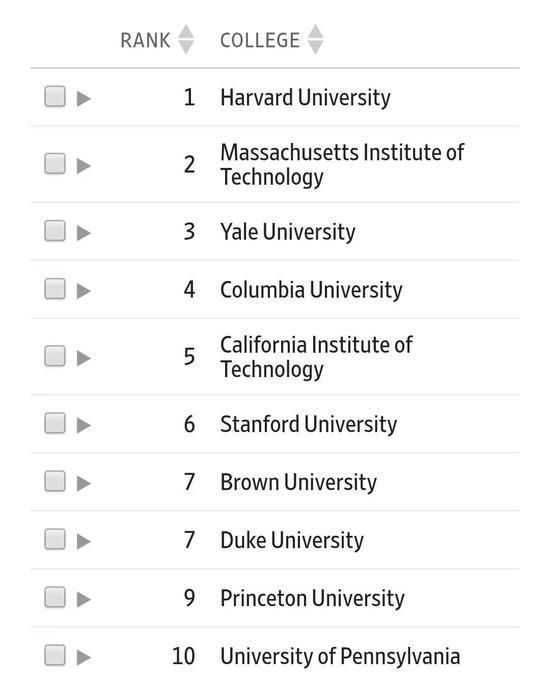This screenshot has height=684, width=550.
Task: Select the Massachusetts Institute of Technology checkbox
Action: tap(55, 164)
